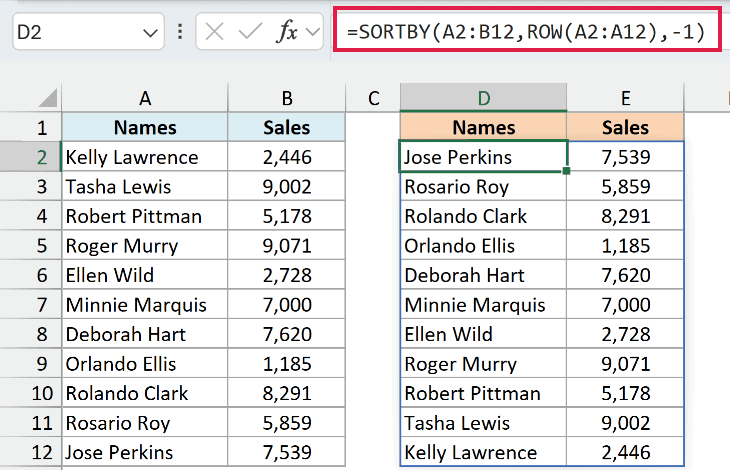Select row 10 header
The height and width of the screenshot is (470, 730).
click(31, 393)
